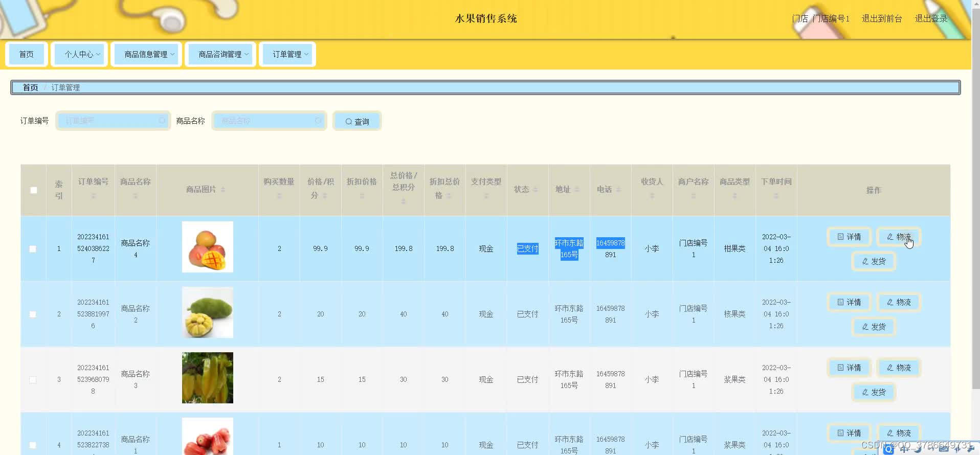Sort by 电话 column arrows
This screenshot has width=980, height=455.
click(x=618, y=190)
